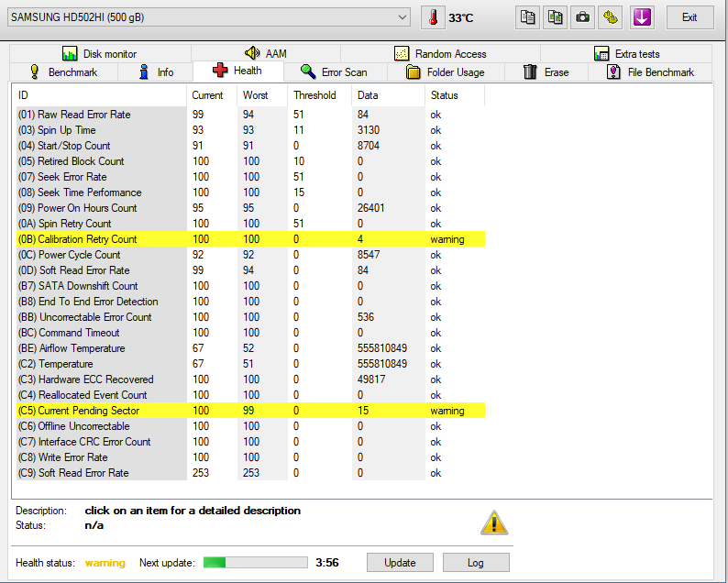Switch to the Benchmark tab

(63, 72)
